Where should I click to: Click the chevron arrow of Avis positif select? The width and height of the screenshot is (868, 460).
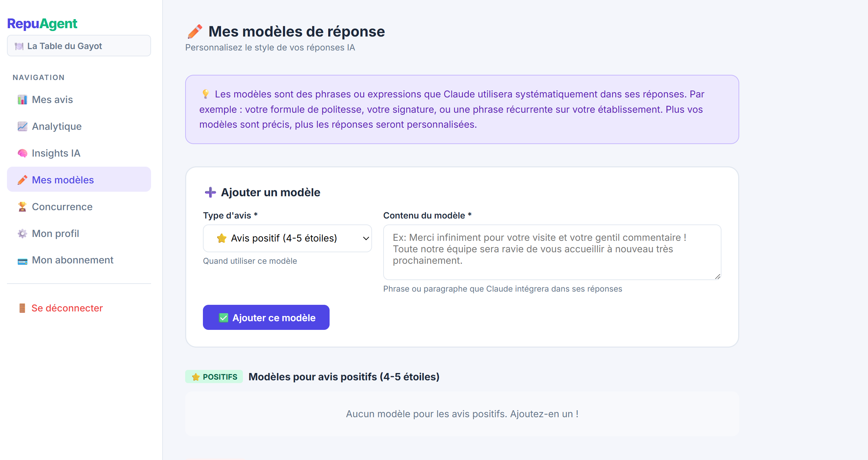(x=366, y=238)
